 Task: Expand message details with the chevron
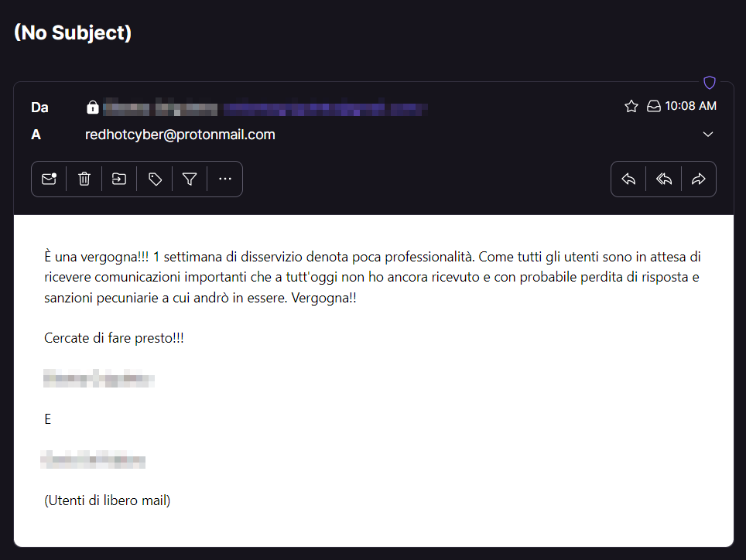click(708, 135)
